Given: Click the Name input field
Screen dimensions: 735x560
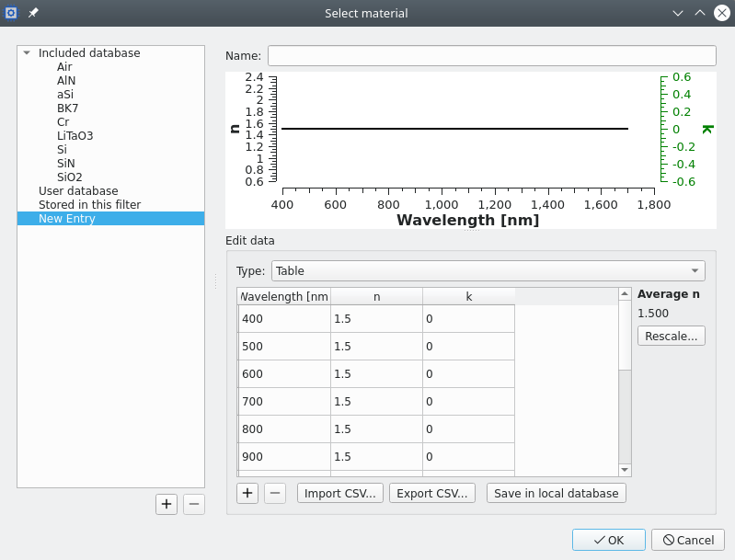Looking at the screenshot, I should pyautogui.click(x=492, y=56).
